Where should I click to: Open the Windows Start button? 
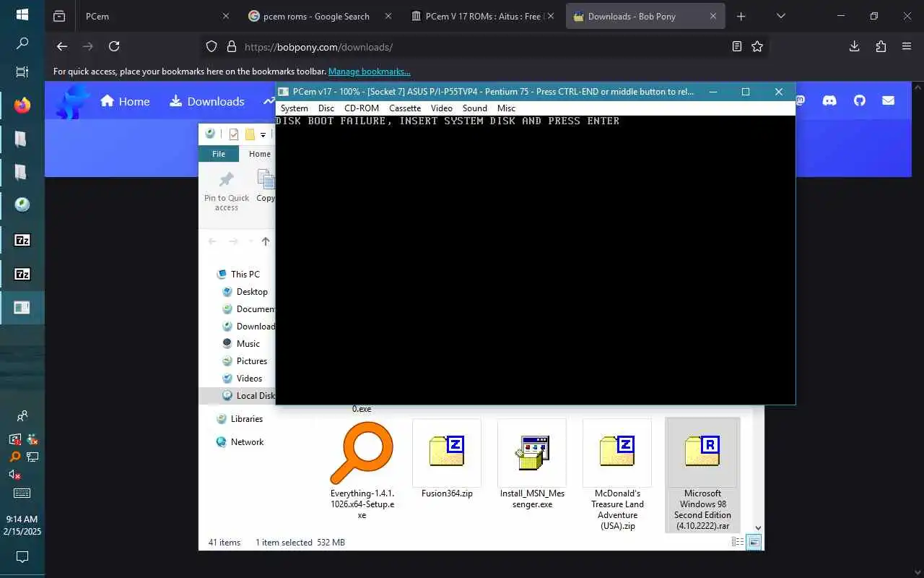click(22, 14)
